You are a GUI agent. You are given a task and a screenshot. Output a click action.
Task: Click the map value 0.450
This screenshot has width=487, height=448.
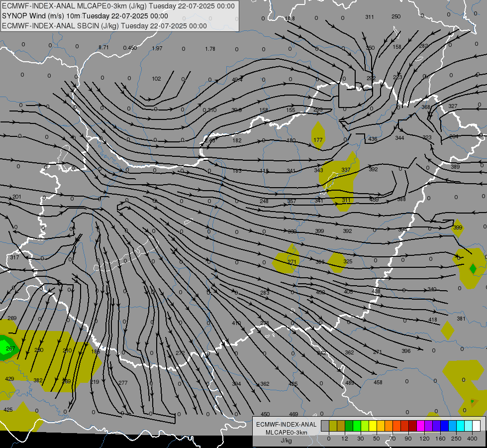pos(130,48)
